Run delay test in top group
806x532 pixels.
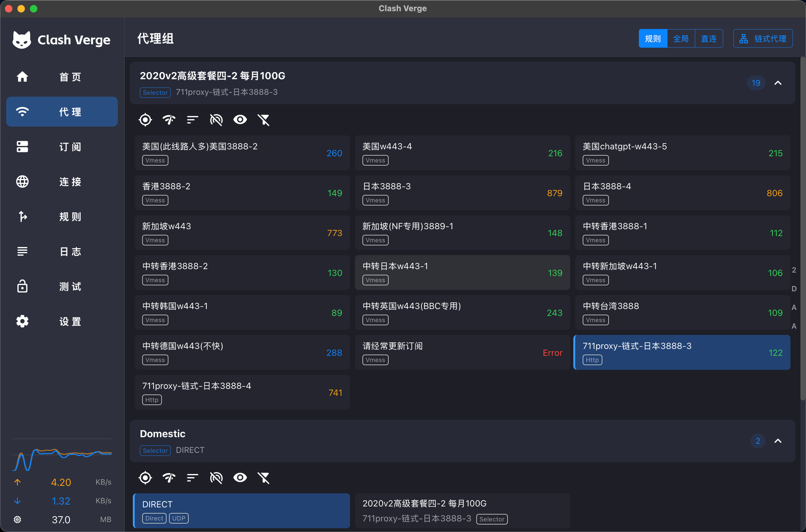point(169,120)
